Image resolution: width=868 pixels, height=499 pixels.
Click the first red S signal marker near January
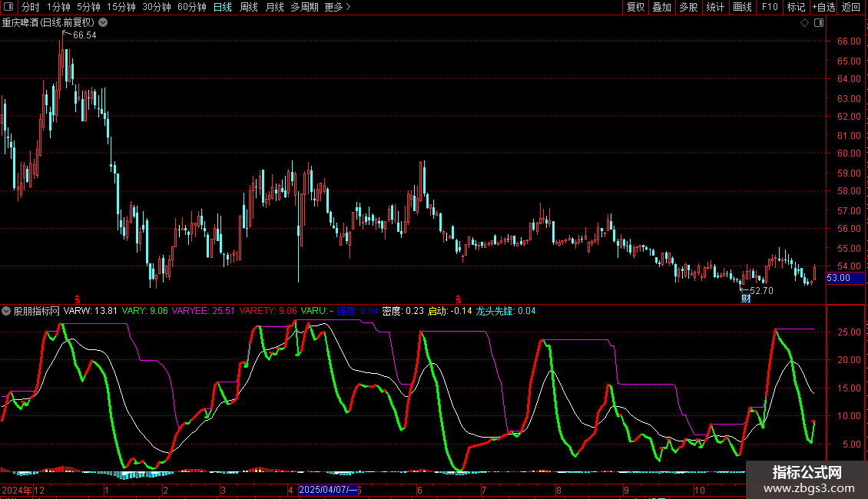coord(77,298)
